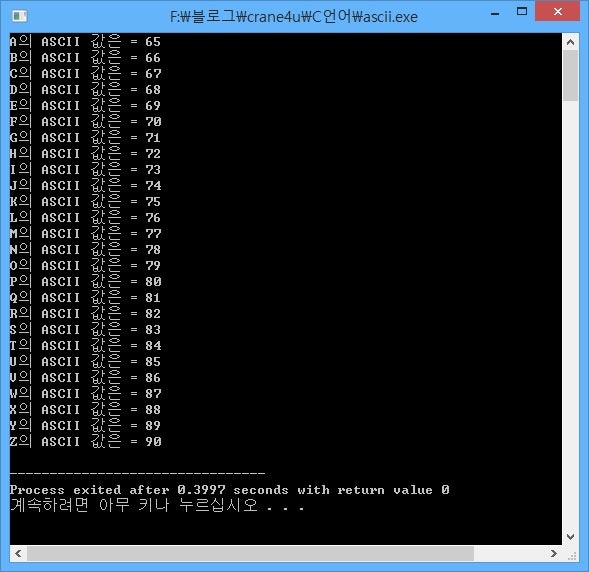This screenshot has height=572, width=589.
Task: Click the horizontal scrollbar right arrow
Action: [x=553, y=553]
